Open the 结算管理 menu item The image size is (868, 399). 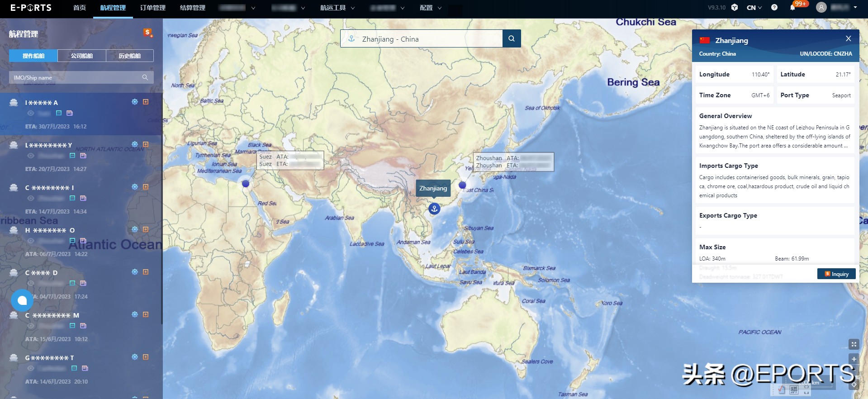point(193,8)
